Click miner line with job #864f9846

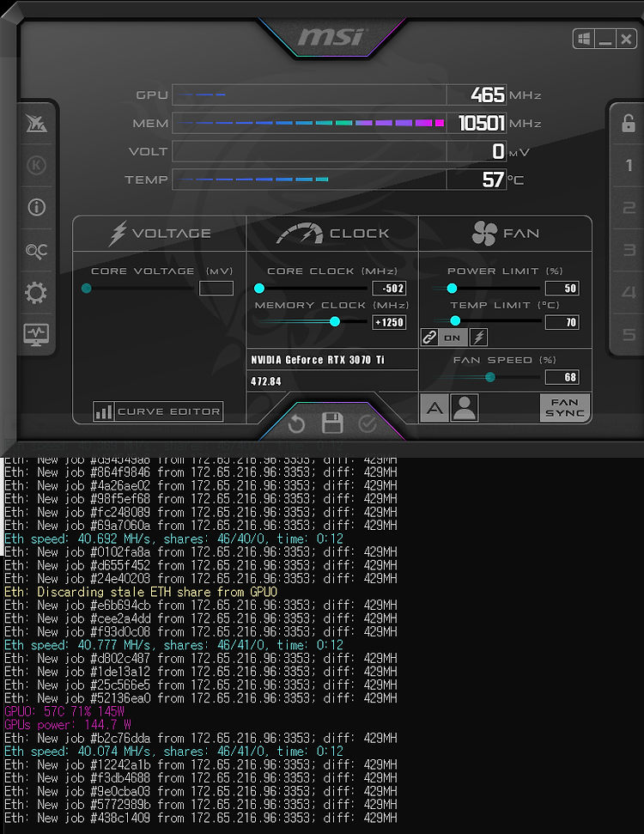tap(200, 472)
